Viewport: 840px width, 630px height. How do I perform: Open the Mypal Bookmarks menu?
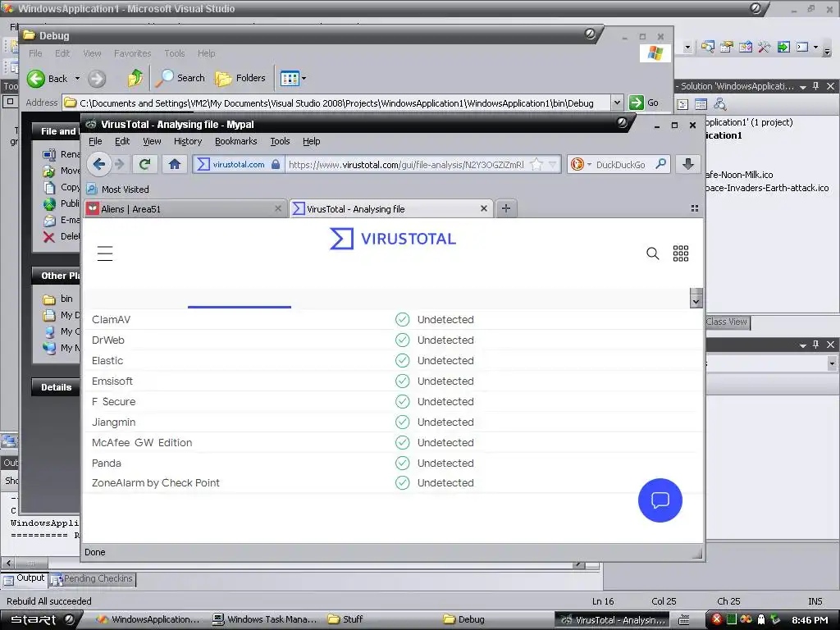[235, 141]
